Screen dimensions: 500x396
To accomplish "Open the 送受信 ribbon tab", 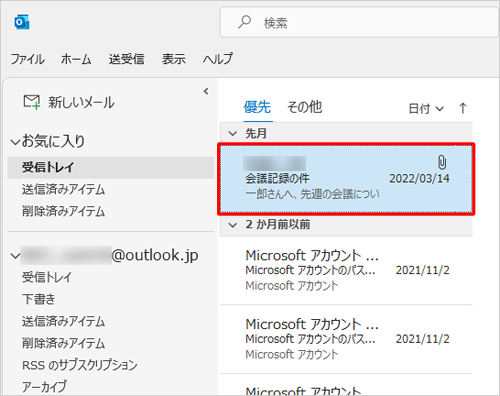I will [x=127, y=59].
